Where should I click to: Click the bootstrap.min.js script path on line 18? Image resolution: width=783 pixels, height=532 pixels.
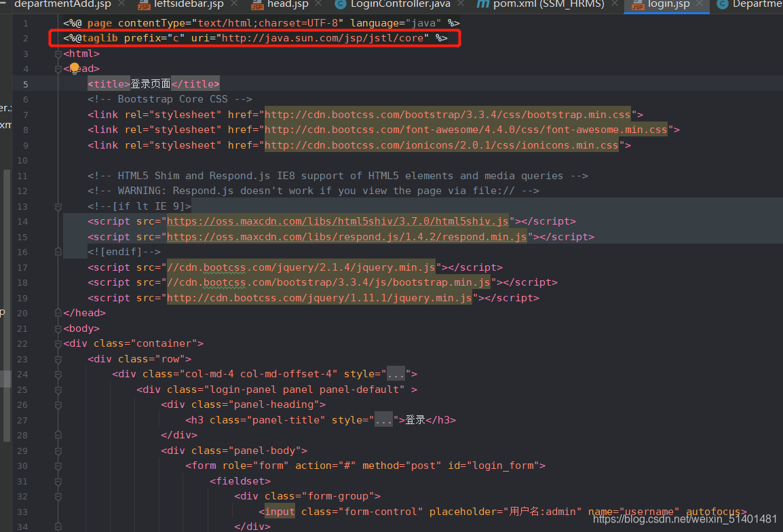pos(328,282)
